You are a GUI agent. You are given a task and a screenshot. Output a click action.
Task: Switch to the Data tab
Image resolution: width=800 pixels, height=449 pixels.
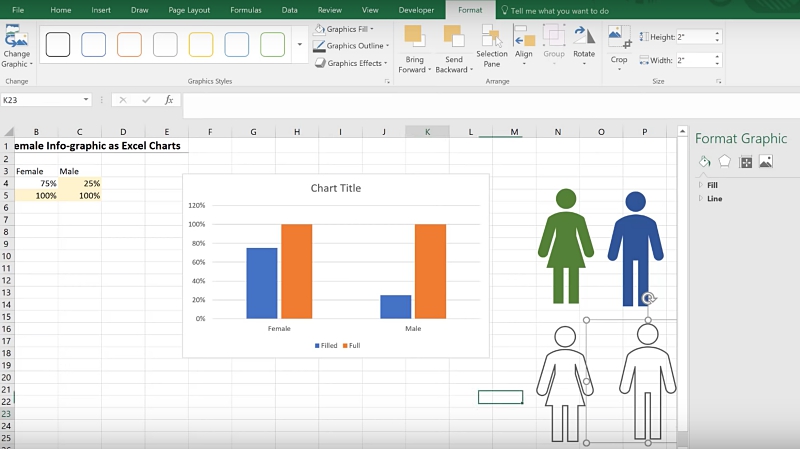[x=289, y=10]
